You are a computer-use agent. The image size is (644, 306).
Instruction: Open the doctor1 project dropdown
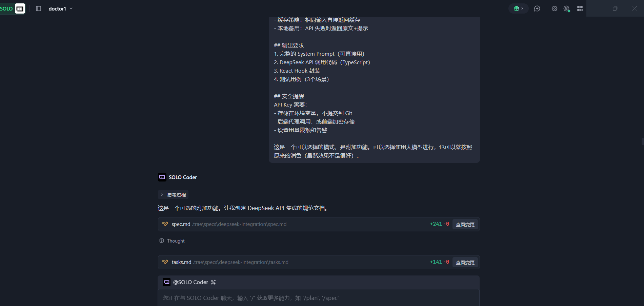(61, 8)
